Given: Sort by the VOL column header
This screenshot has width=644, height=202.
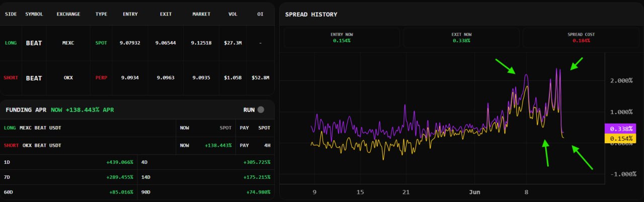Looking at the screenshot, I should 233,14.
